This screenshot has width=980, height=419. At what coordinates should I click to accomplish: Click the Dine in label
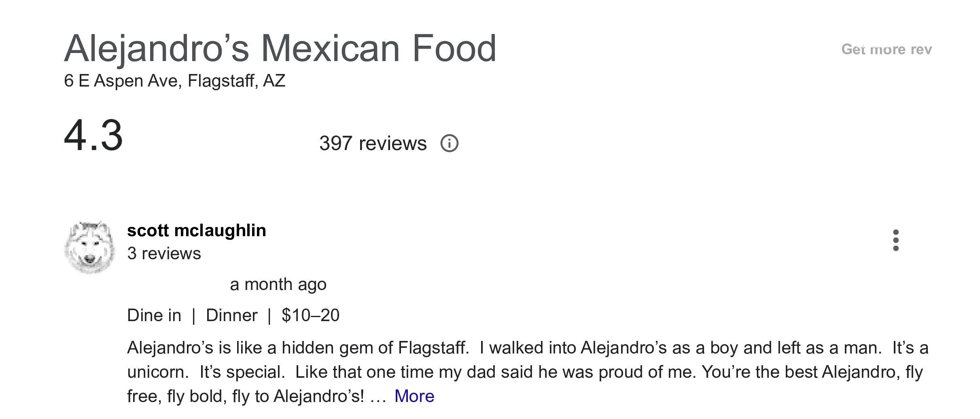(154, 315)
